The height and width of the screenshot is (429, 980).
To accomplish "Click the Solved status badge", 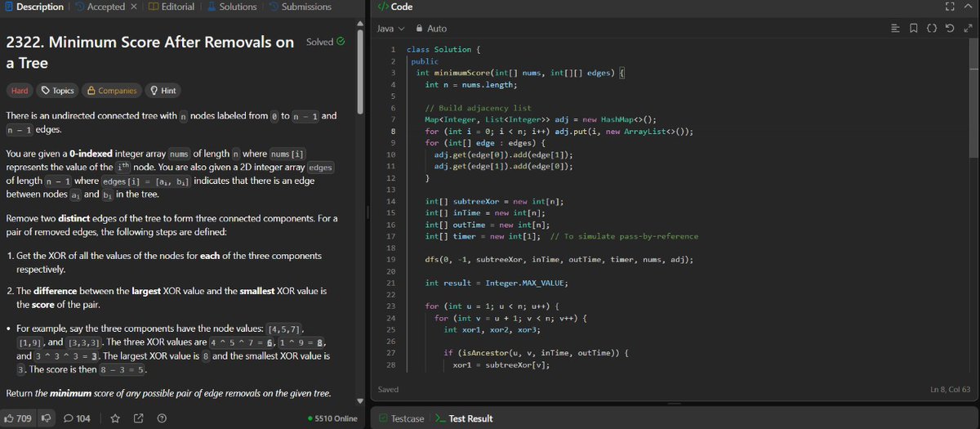I will coord(325,42).
